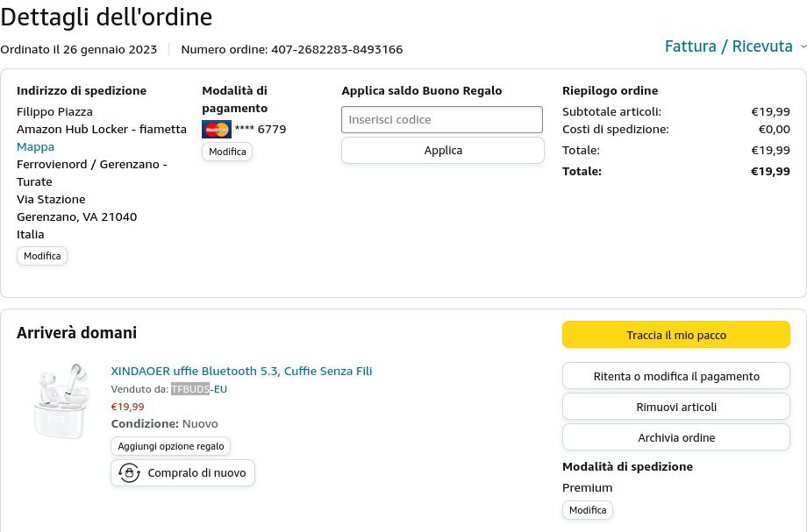This screenshot has width=807, height=532.
Task: Click the buy-again cart icon
Action: pos(130,473)
